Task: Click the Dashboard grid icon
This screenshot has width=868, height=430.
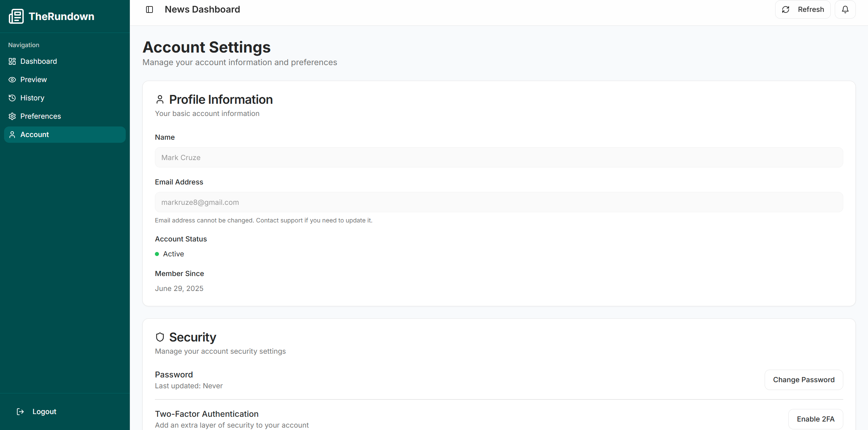Action: [x=12, y=61]
